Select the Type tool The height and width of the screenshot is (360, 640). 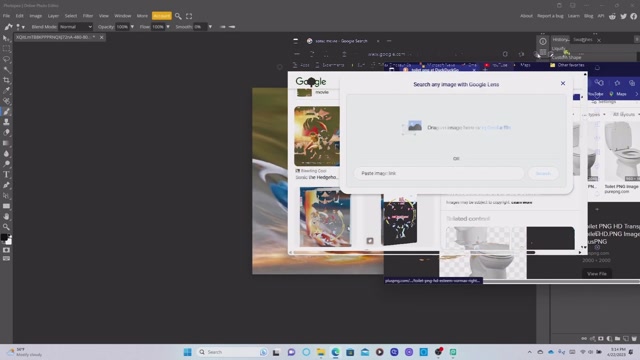click(x=6, y=175)
